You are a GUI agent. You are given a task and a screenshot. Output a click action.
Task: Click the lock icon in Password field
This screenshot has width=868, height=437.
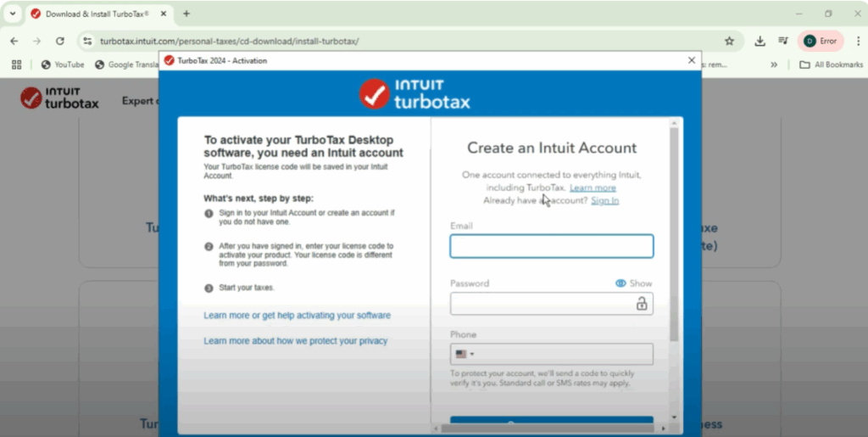[x=642, y=304]
